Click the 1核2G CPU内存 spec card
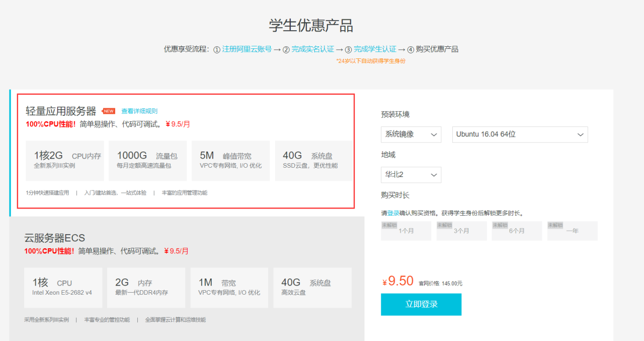 (x=65, y=161)
